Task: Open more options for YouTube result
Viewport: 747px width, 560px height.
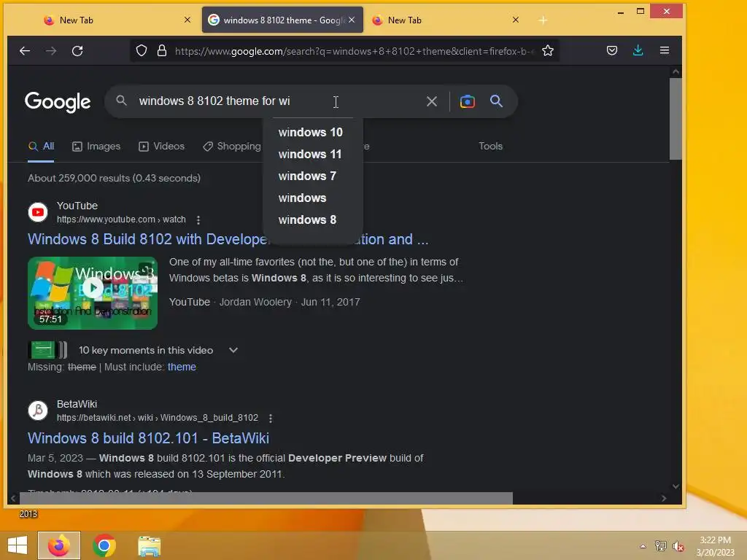Action: coord(198,219)
